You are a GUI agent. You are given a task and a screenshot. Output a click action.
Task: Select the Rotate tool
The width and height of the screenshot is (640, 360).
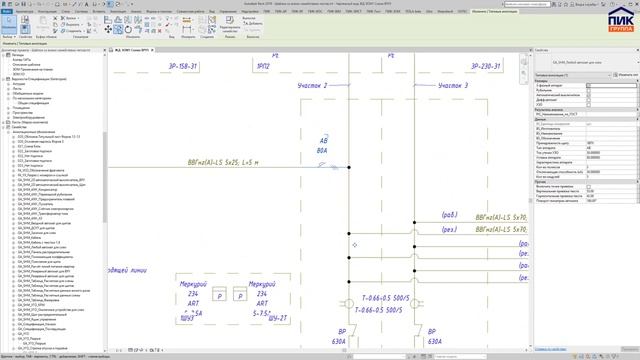[128, 29]
